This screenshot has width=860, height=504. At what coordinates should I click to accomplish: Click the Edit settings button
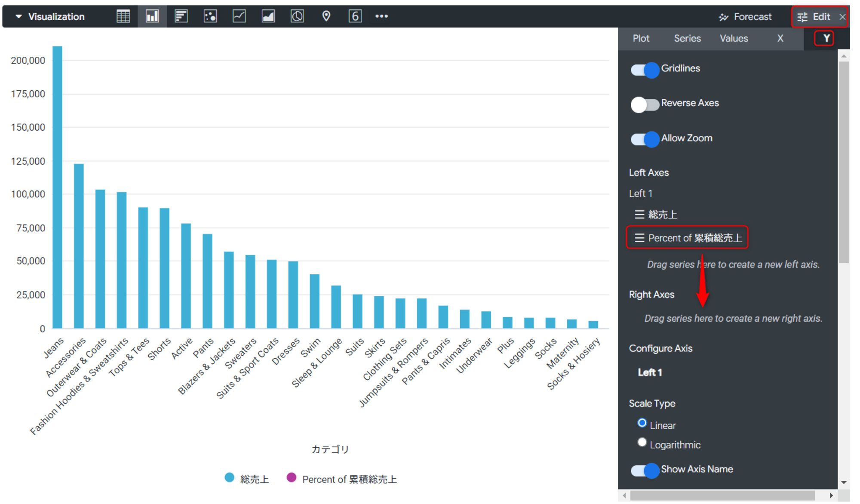click(x=814, y=17)
